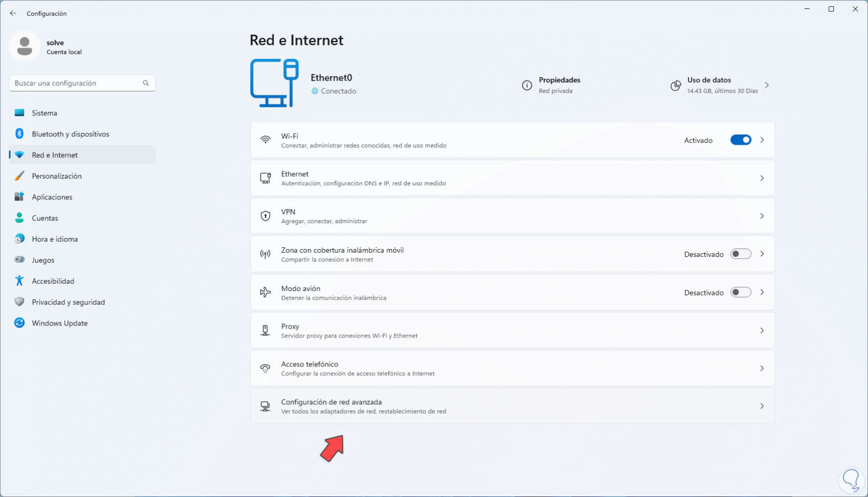Screen dimensions: 868x497
Task: Turn off the Wi-Fi toggle
Action: click(x=740, y=140)
